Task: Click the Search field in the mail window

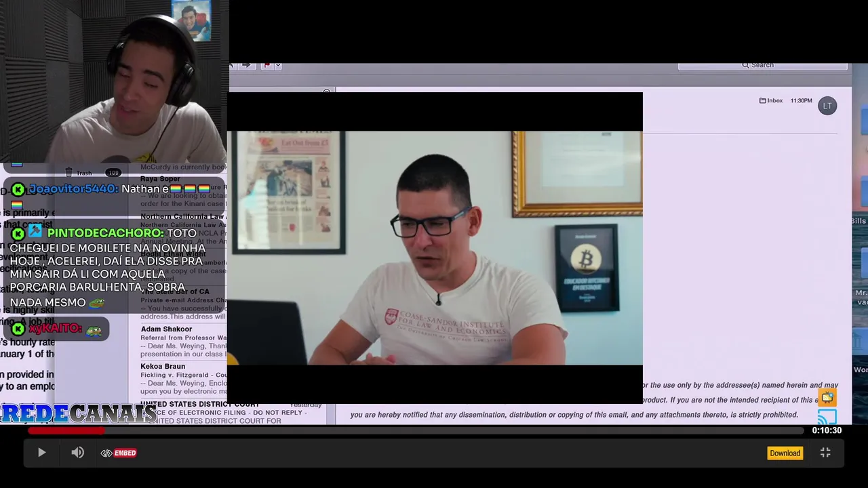Action: click(763, 65)
